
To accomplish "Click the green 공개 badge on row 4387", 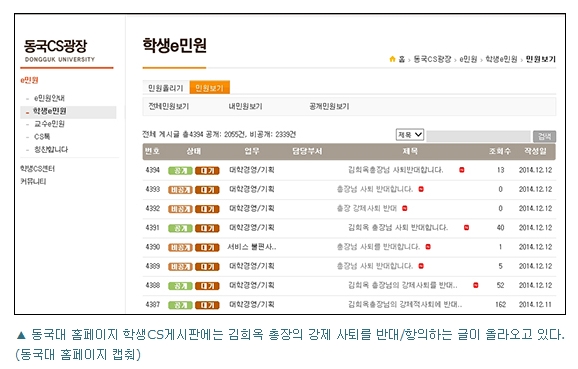I will (180, 305).
